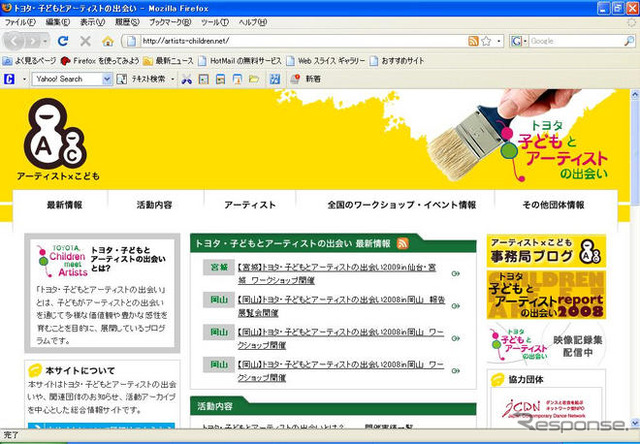The height and width of the screenshot is (444, 640).
Task: Open the 編集 menu
Action: point(58,22)
